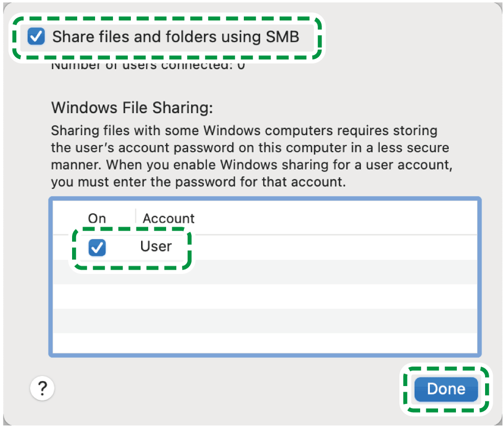
Task: Select the User account name in list
Action: tap(156, 246)
